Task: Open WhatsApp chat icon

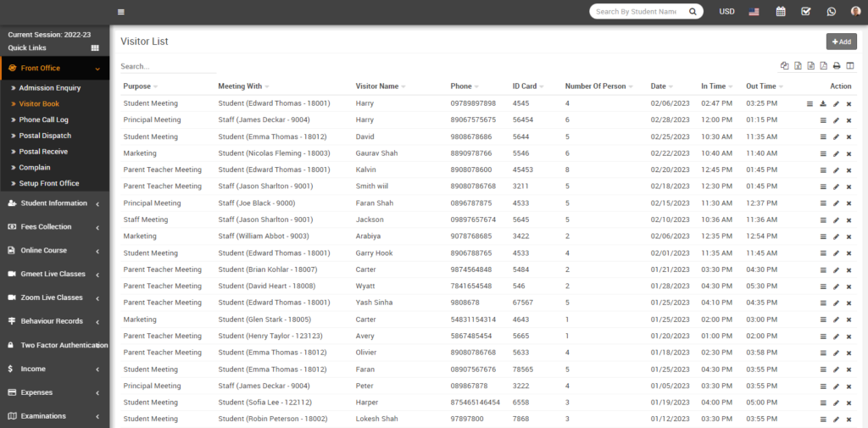Action: coord(832,12)
